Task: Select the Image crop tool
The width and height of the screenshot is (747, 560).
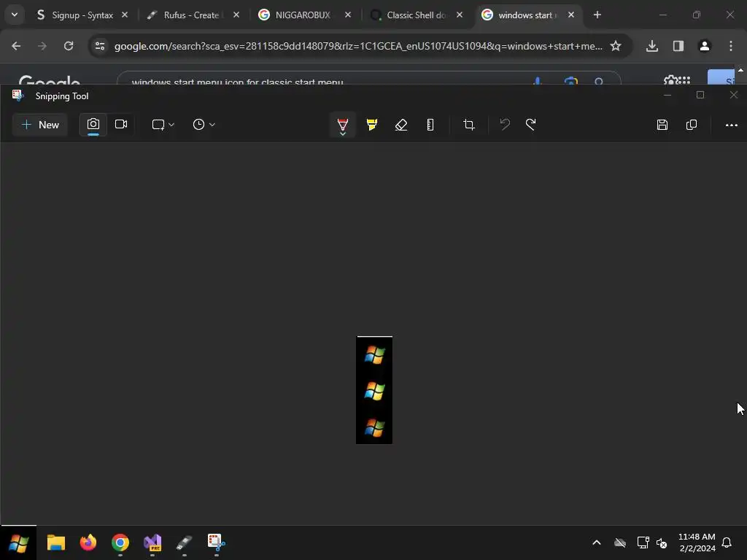Action: (469, 125)
